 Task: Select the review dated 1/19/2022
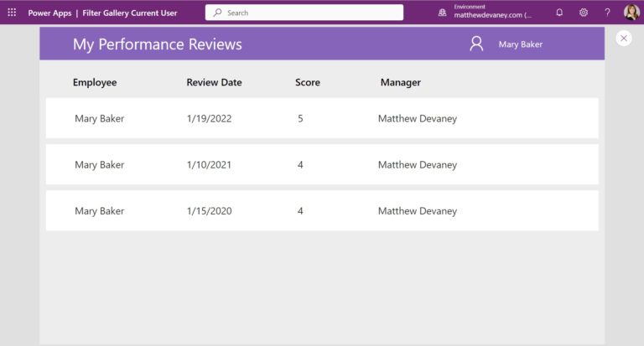click(x=209, y=119)
